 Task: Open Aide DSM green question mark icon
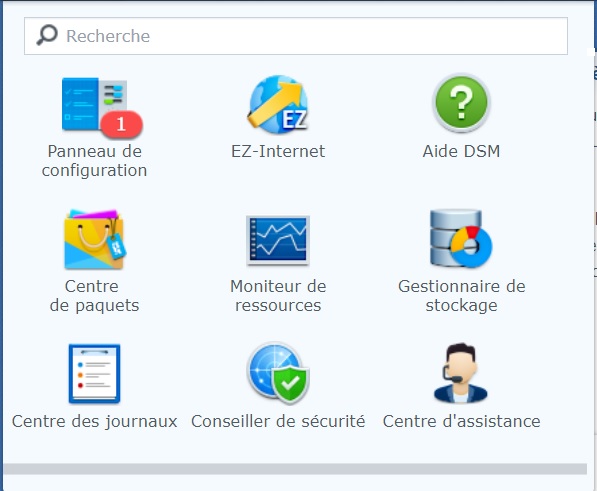pos(461,103)
